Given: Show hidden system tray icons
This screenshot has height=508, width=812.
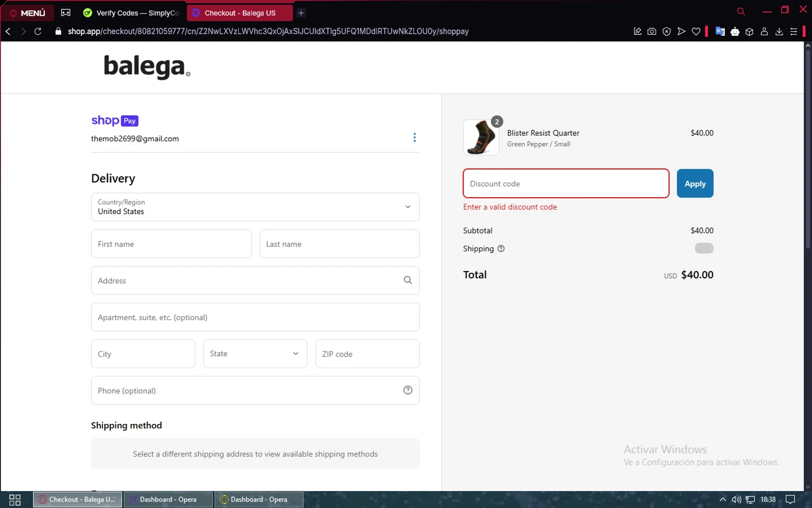Looking at the screenshot, I should [723, 499].
